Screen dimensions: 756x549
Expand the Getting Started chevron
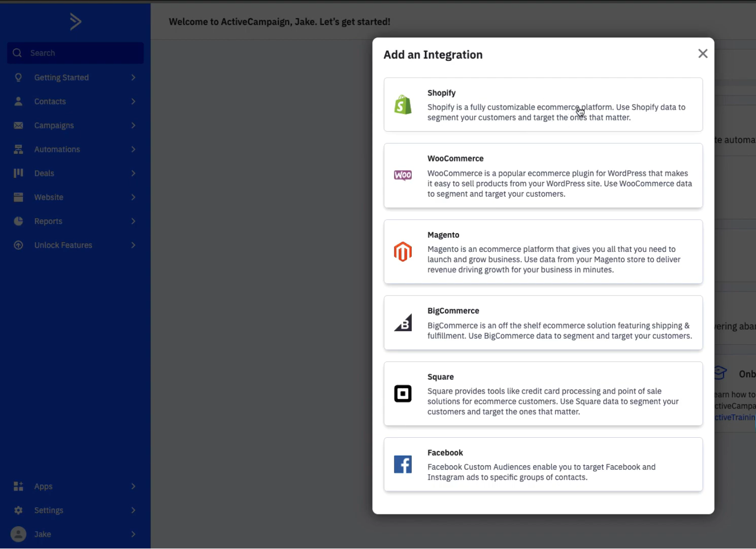tap(133, 77)
